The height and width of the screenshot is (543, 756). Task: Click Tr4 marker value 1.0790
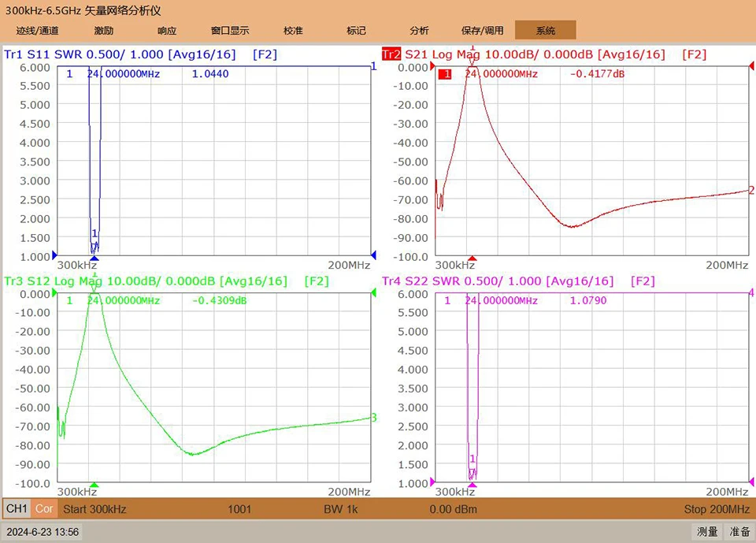point(588,300)
